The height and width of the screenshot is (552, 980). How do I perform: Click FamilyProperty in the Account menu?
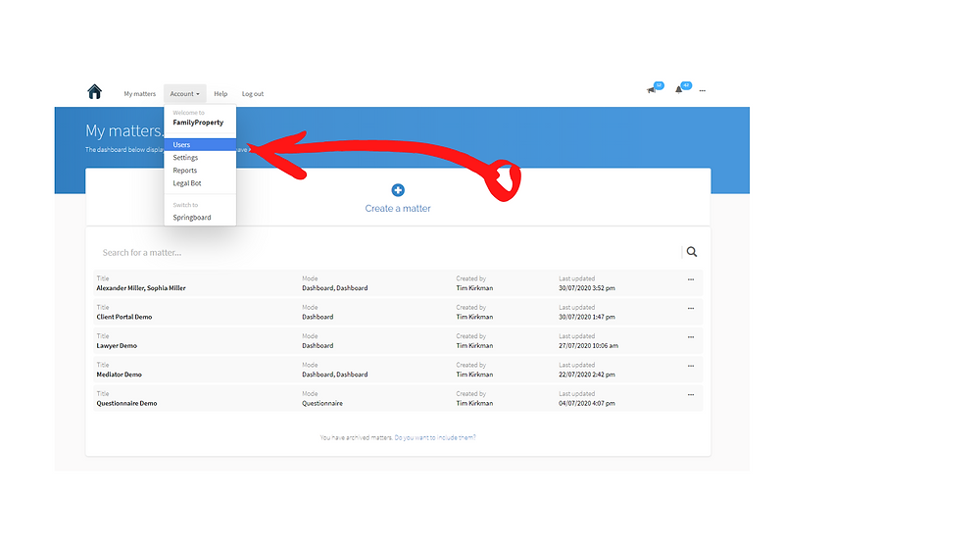(x=198, y=123)
